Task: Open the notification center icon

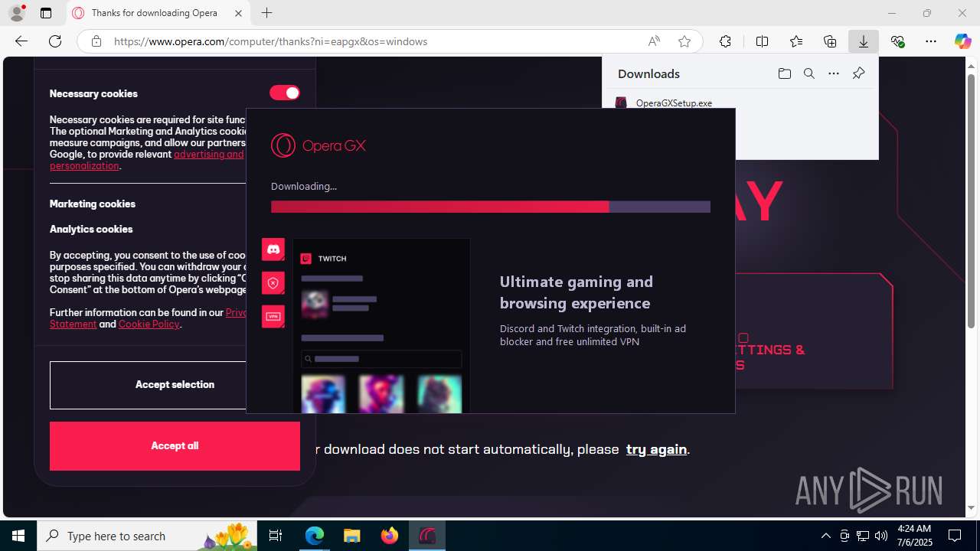Action: pos(955,536)
